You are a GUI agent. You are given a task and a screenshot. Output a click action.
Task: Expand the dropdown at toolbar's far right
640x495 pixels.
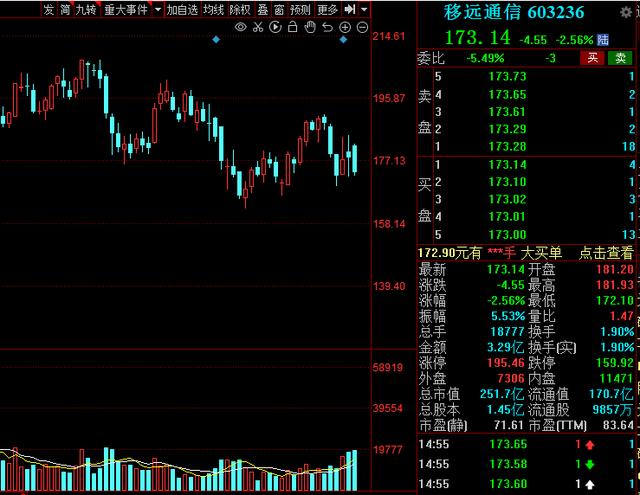[x=364, y=9]
